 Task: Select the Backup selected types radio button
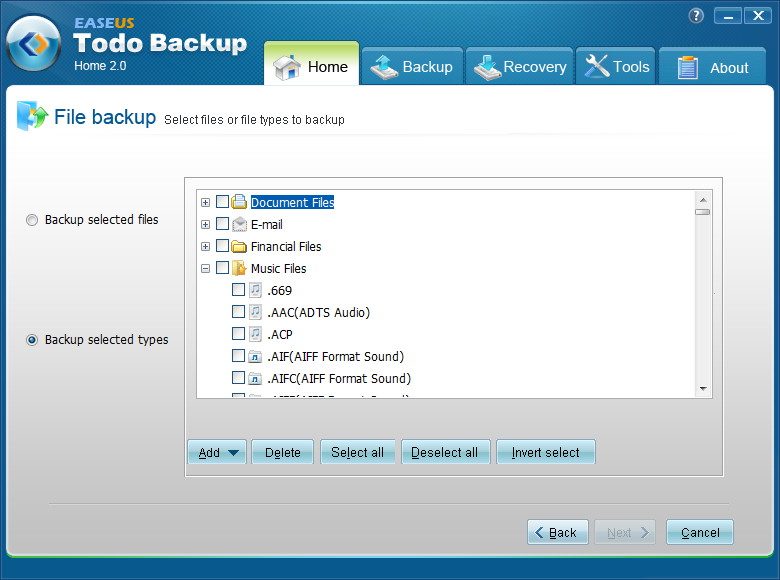tap(32, 340)
